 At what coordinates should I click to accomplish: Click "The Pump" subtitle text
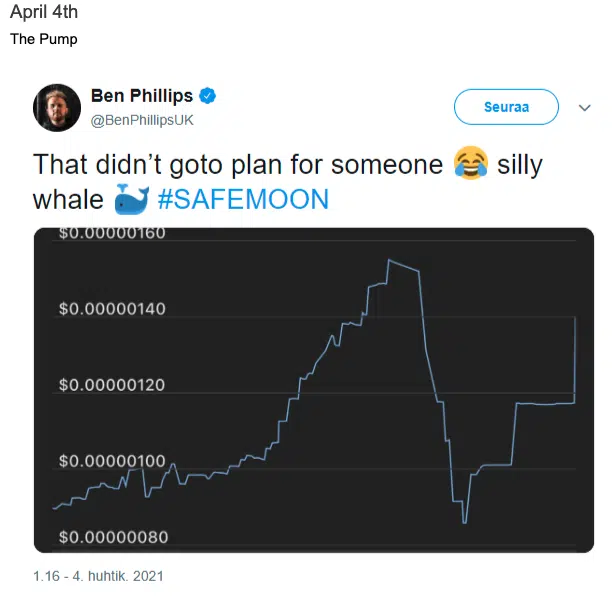(x=44, y=39)
